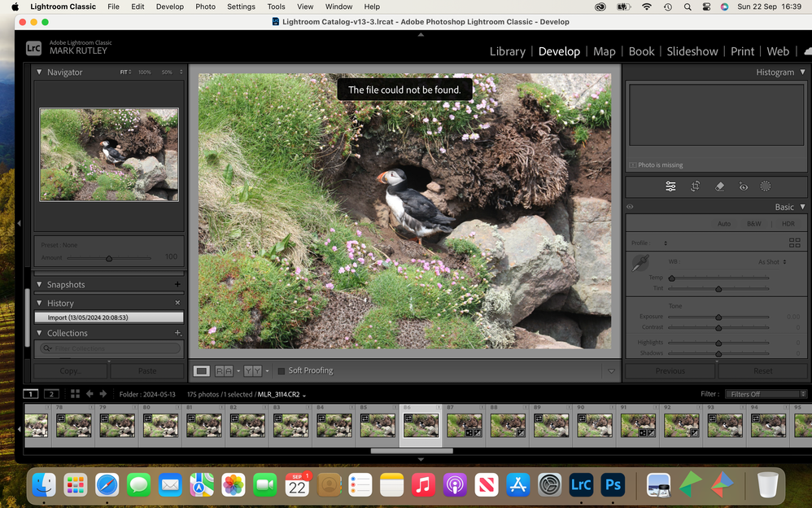Open the Masking tool

tap(766, 186)
